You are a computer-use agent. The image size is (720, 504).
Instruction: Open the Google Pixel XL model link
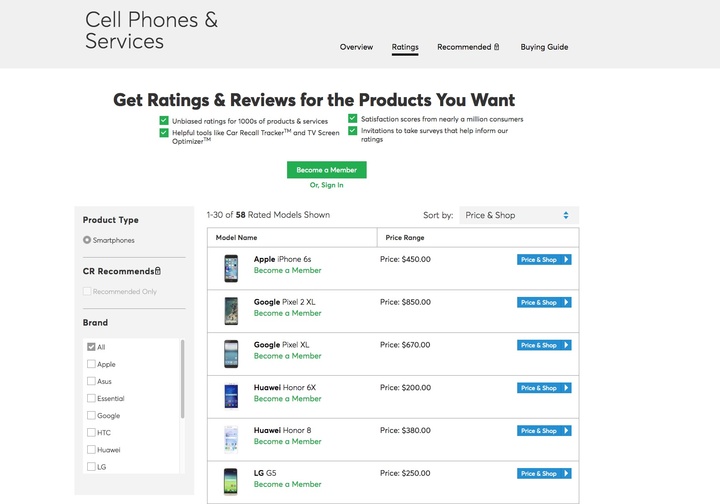(x=281, y=345)
